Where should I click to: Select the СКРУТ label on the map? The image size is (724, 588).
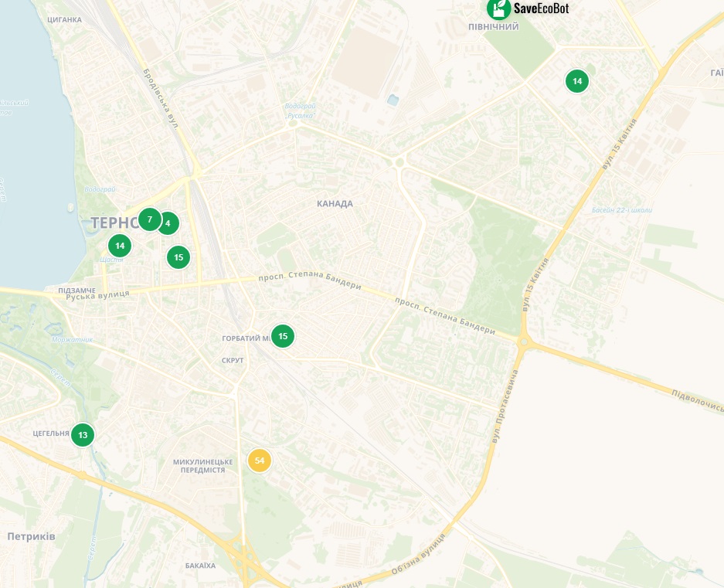233,360
